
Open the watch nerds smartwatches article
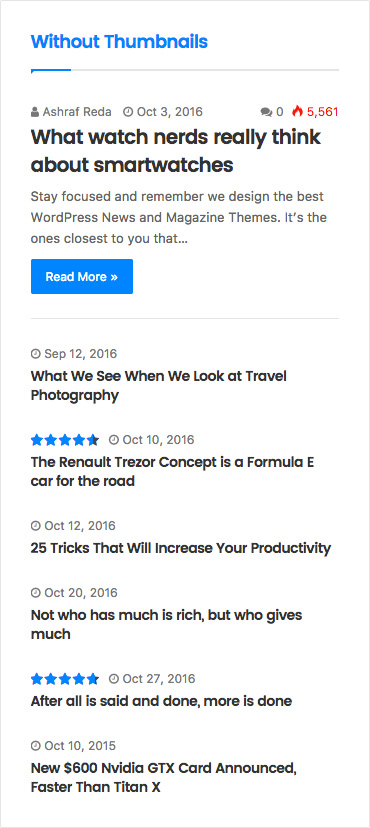176,151
